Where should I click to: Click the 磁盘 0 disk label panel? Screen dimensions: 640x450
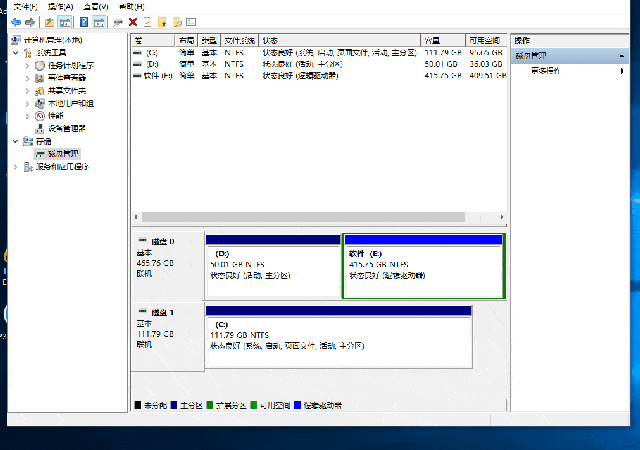pos(168,265)
